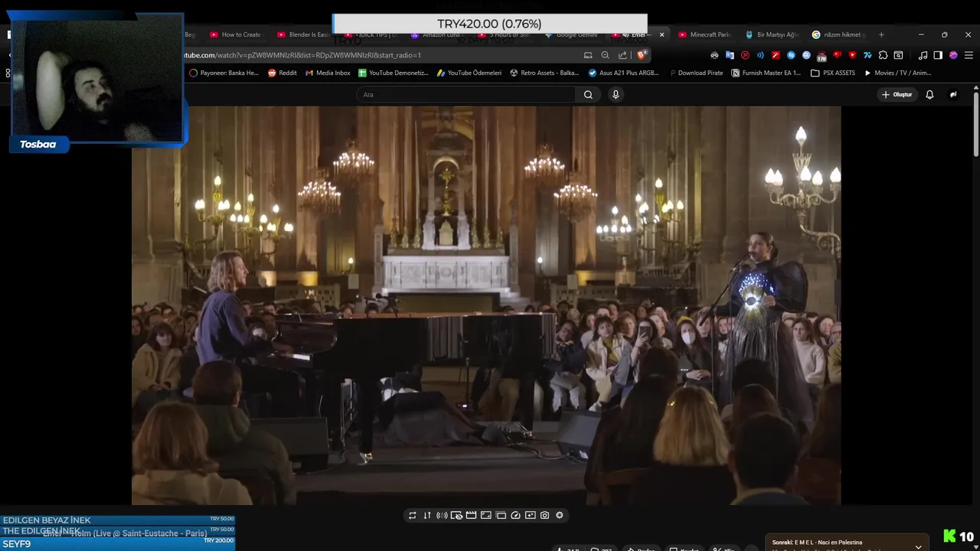Click the music note media control icon

click(x=923, y=55)
